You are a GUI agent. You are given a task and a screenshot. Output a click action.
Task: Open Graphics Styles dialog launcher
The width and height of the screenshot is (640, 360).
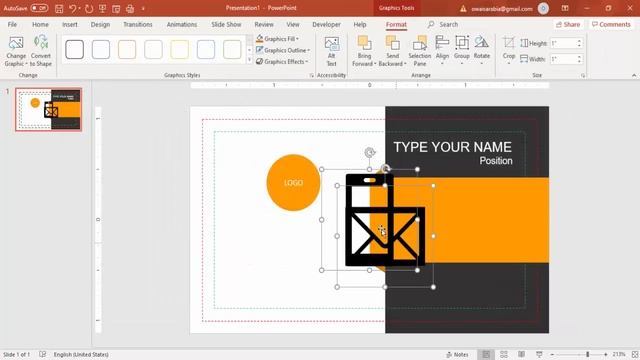coord(311,76)
